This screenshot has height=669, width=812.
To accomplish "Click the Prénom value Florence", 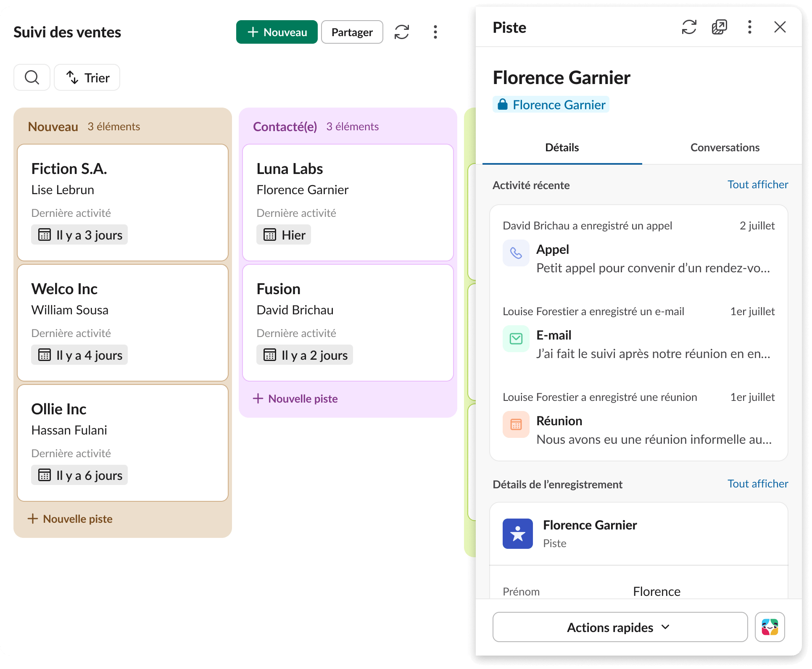I will pyautogui.click(x=656, y=591).
